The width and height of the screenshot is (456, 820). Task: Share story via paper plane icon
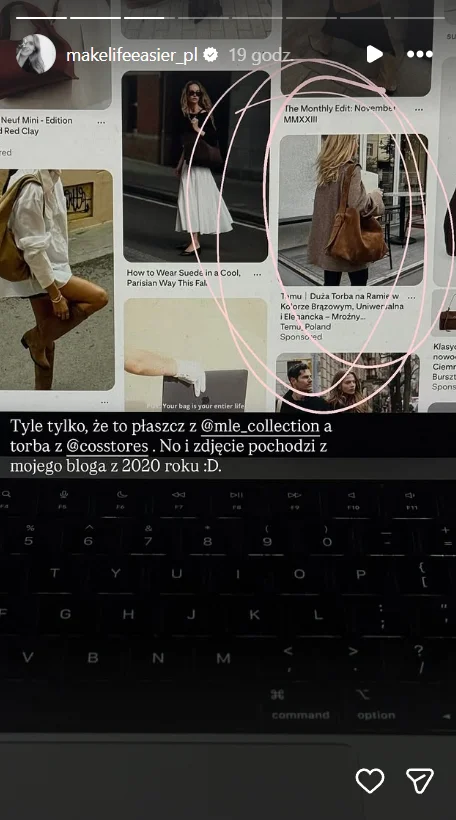point(420,781)
